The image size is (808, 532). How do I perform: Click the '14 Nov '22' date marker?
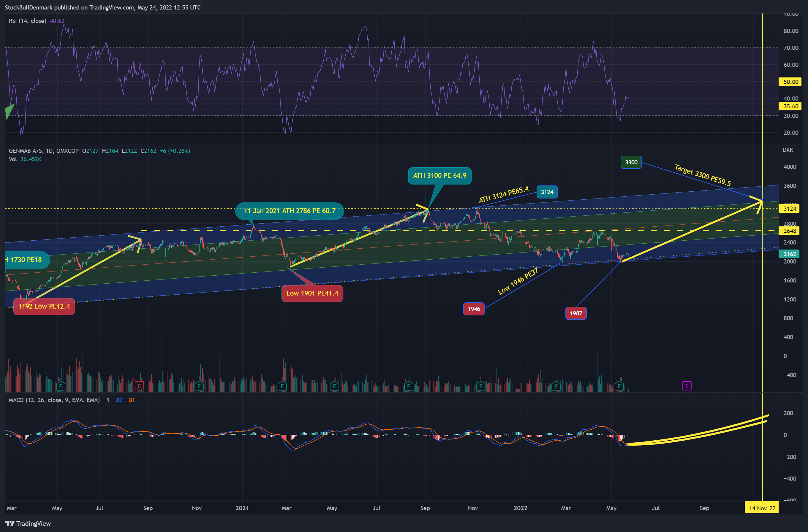coord(762,508)
